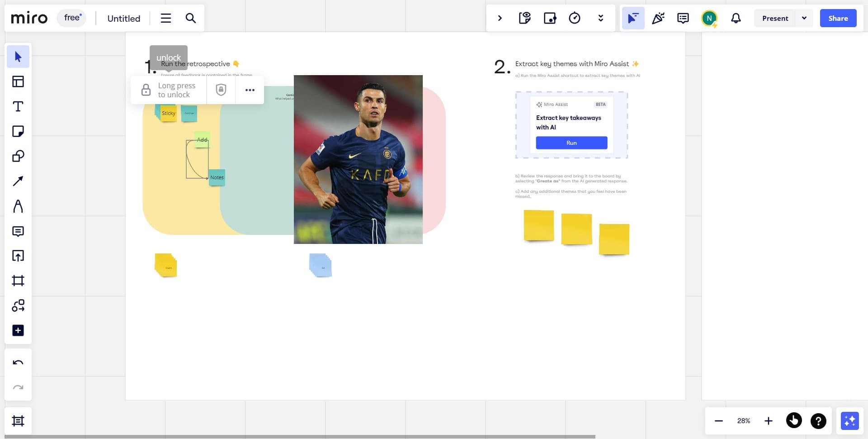Open the timer icon in top toolbar
868x439 pixels.
tap(574, 18)
